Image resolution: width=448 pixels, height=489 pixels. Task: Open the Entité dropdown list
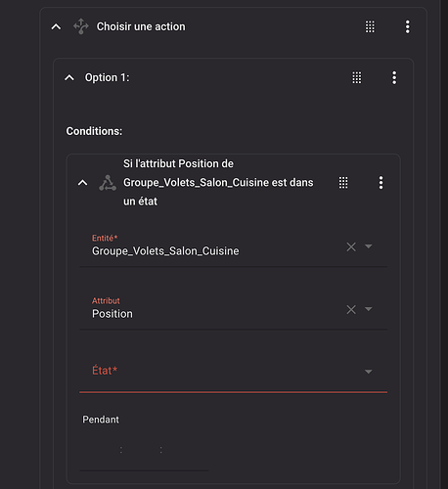pos(369,246)
